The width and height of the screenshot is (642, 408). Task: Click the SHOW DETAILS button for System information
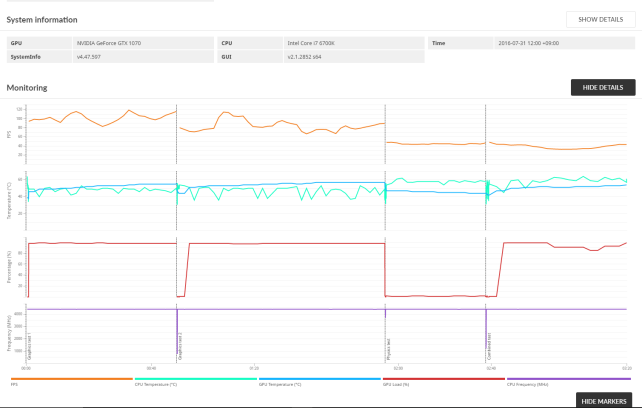601,19
